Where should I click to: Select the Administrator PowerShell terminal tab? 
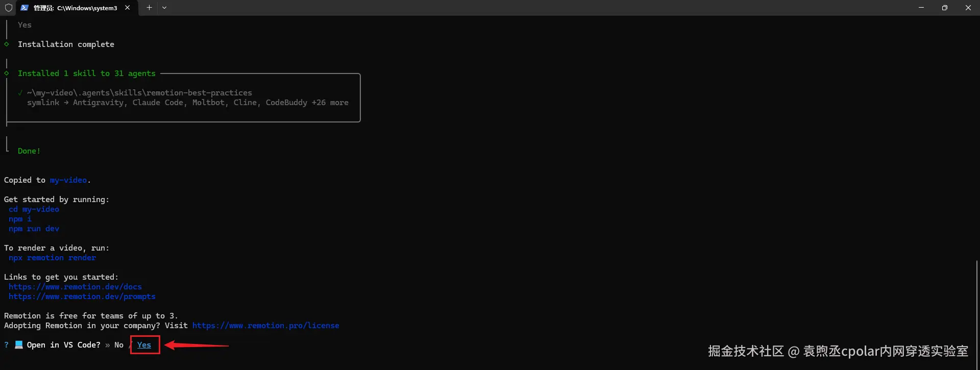pyautogui.click(x=77, y=8)
